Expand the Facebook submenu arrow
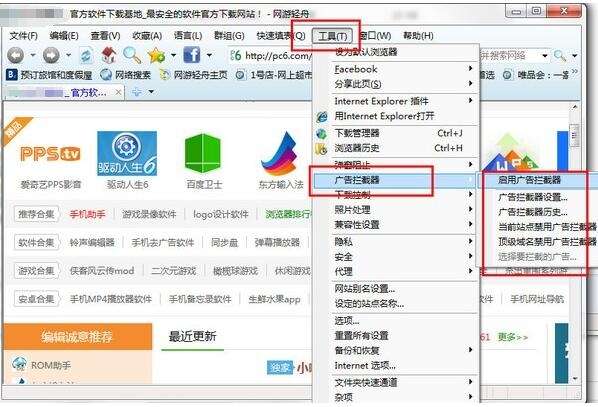Viewport: 598px width, 407px height. (470, 68)
